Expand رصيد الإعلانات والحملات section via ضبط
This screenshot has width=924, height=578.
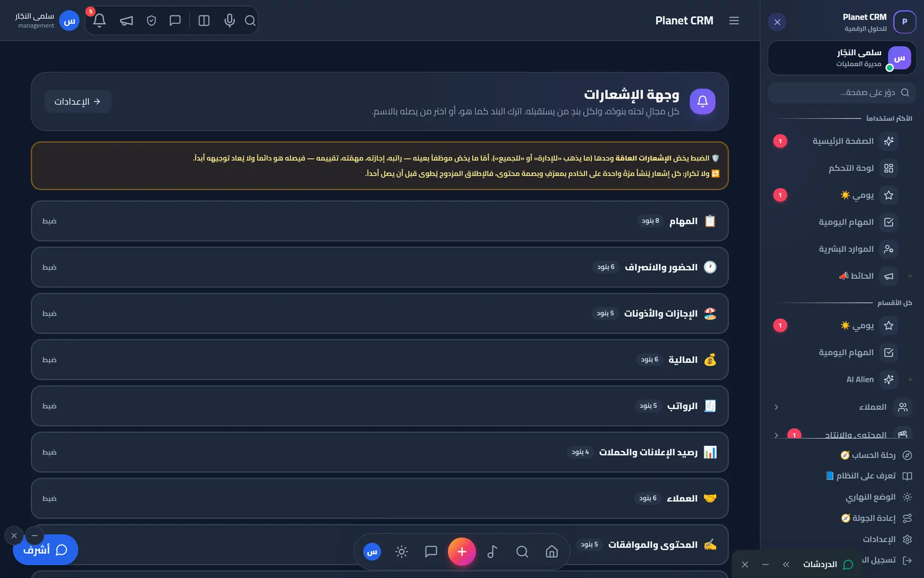(x=49, y=452)
